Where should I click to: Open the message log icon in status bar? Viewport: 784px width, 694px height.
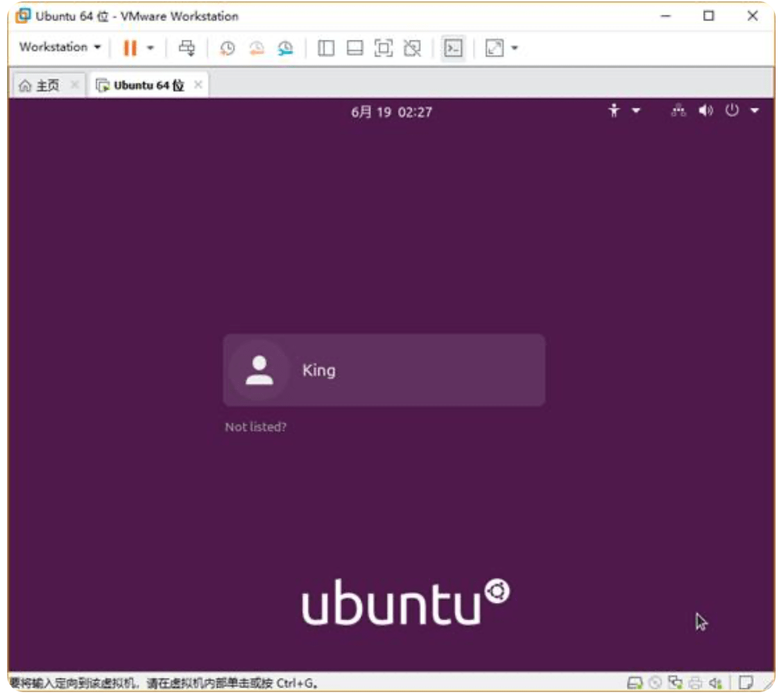(x=746, y=682)
